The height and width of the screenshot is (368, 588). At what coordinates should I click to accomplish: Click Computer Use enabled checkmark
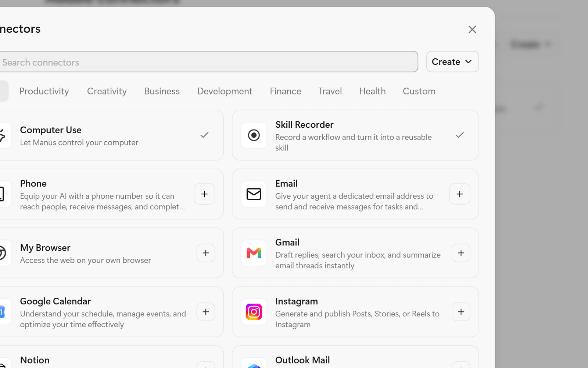(x=204, y=135)
